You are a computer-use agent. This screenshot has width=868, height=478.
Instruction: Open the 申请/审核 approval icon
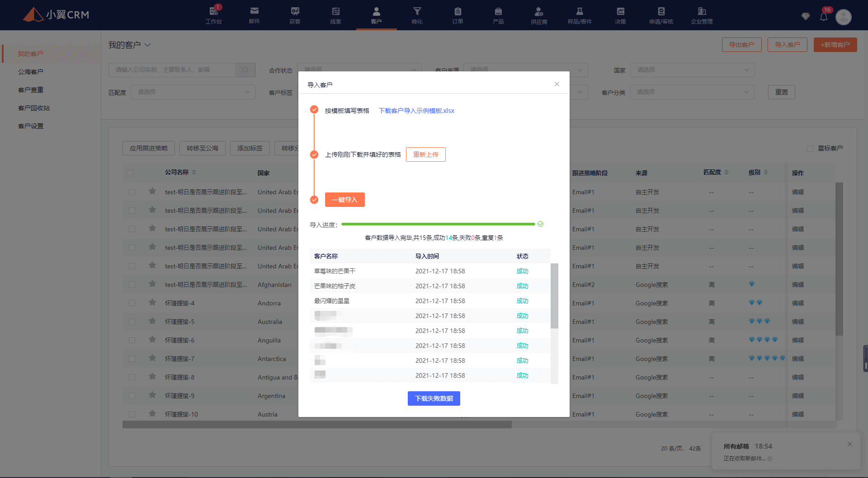[661, 15]
